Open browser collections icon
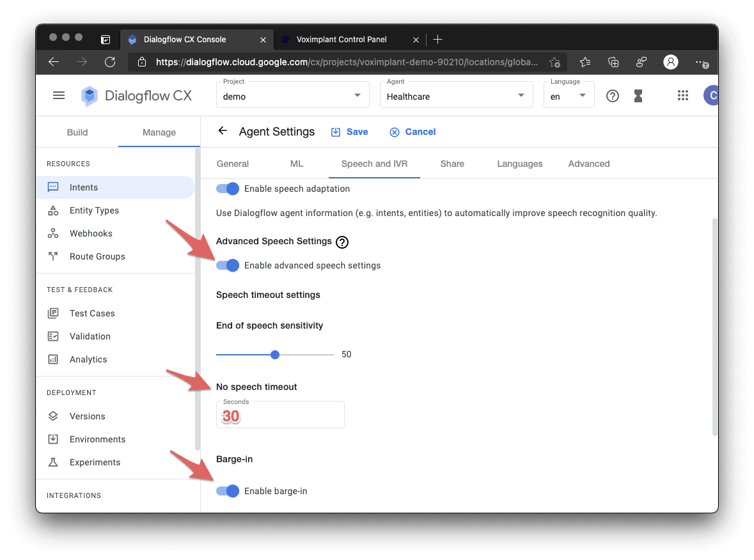The height and width of the screenshot is (560, 754). point(613,62)
